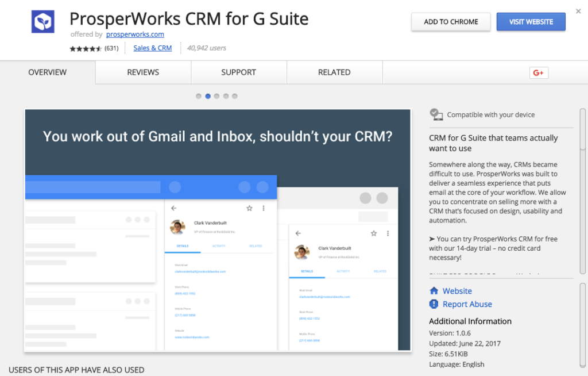Click the ProsperWorks app logo icon
The image size is (588, 376).
click(42, 22)
